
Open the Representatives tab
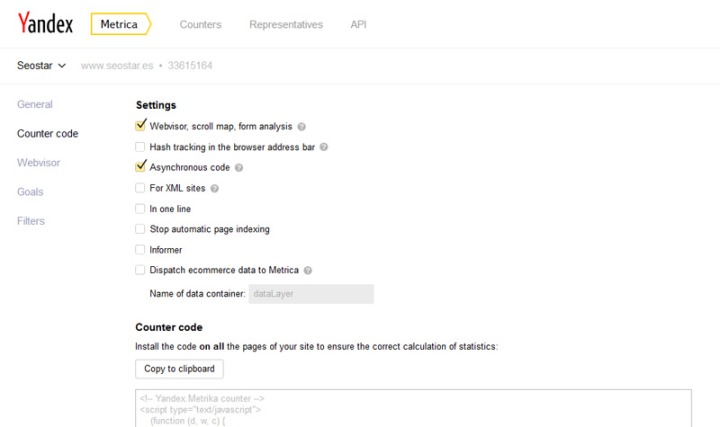coord(286,25)
